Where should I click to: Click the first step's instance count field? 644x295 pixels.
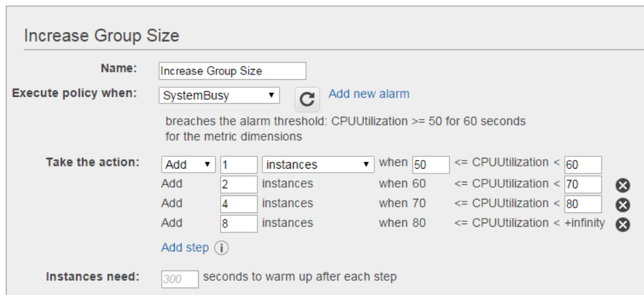click(x=238, y=165)
